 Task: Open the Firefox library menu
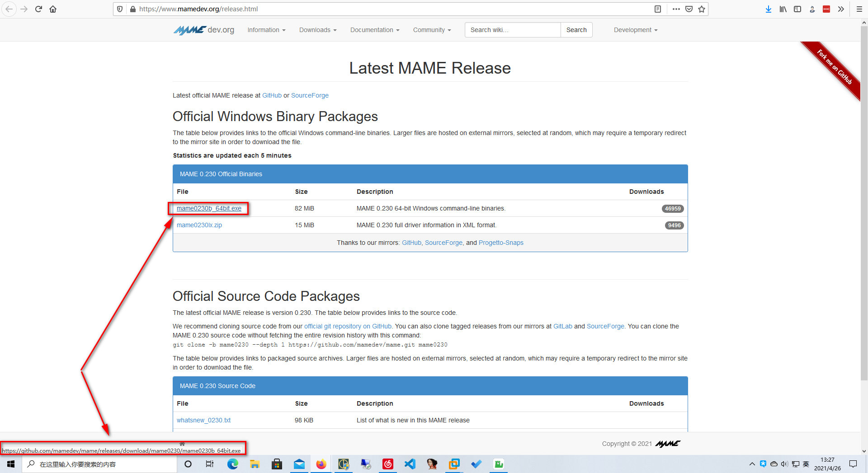pos(783,9)
